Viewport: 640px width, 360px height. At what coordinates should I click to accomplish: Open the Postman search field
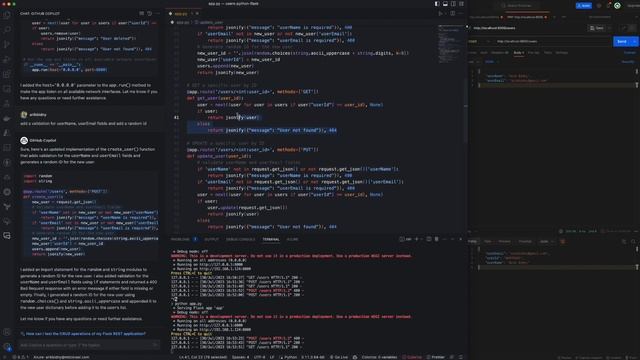[519, 6]
